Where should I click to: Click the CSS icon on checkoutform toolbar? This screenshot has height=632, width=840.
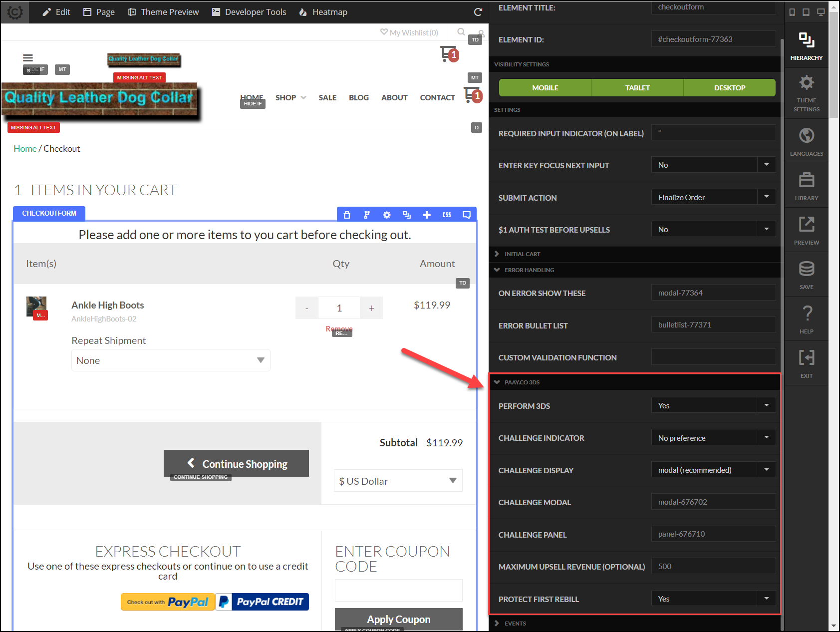[x=447, y=215]
